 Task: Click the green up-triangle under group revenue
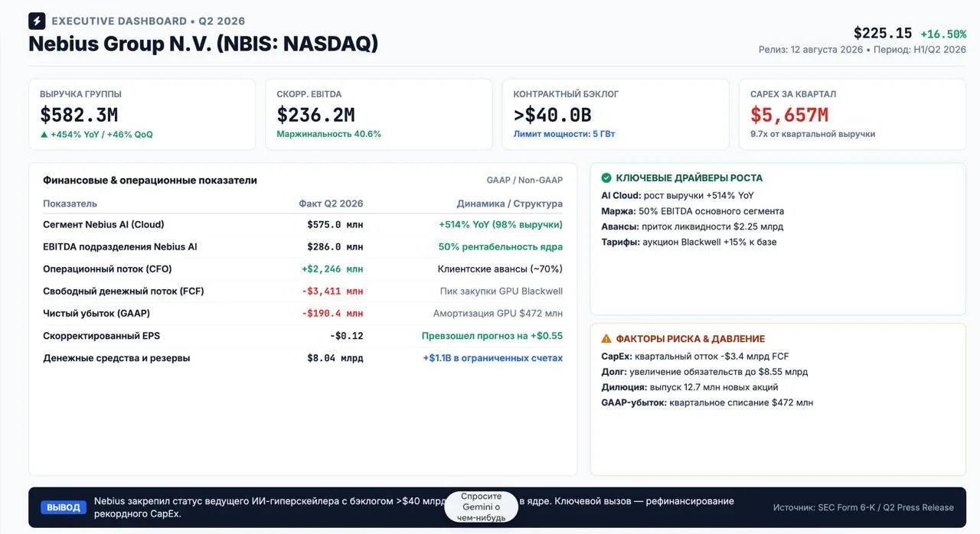(44, 135)
